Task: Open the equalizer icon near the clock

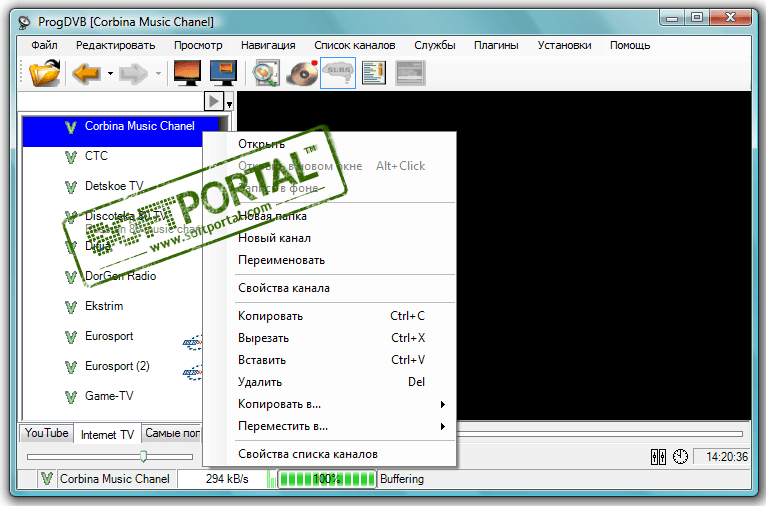Action: [658, 457]
